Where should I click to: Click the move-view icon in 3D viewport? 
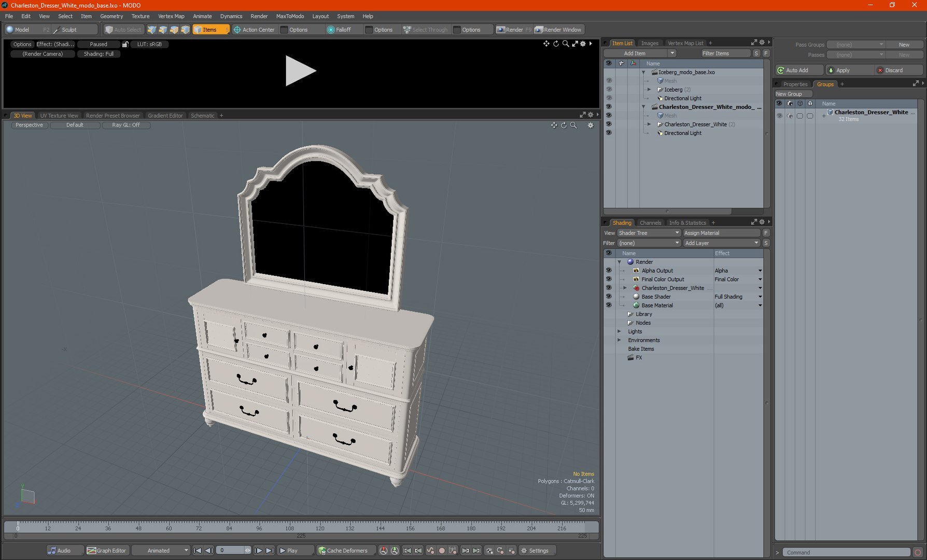click(554, 125)
